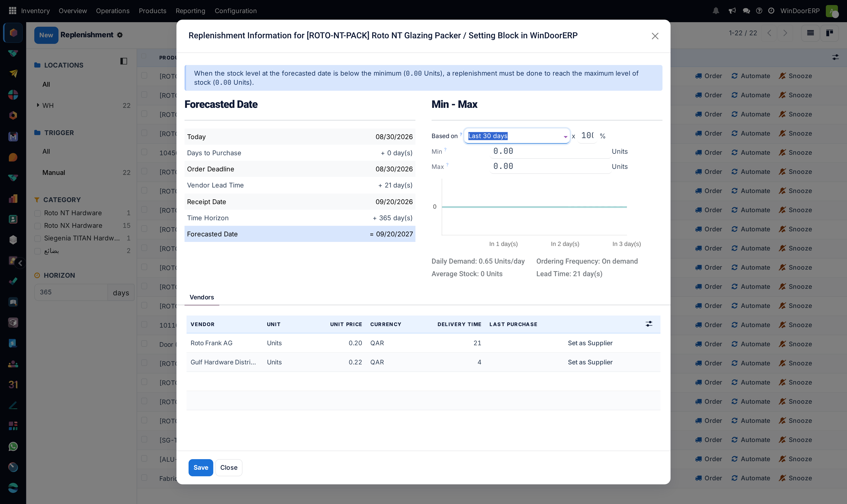Set Roto Frank AG as Supplier
Screen dimensions: 847x504
coord(590,343)
